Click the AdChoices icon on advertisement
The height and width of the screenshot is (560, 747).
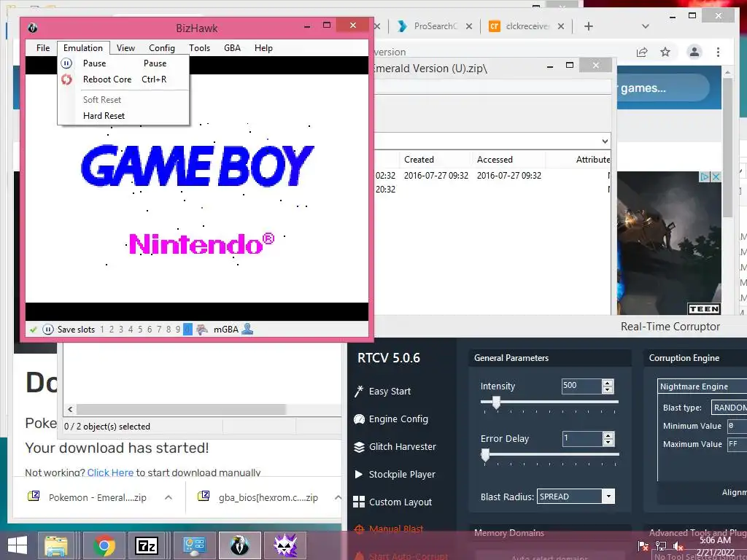click(704, 176)
